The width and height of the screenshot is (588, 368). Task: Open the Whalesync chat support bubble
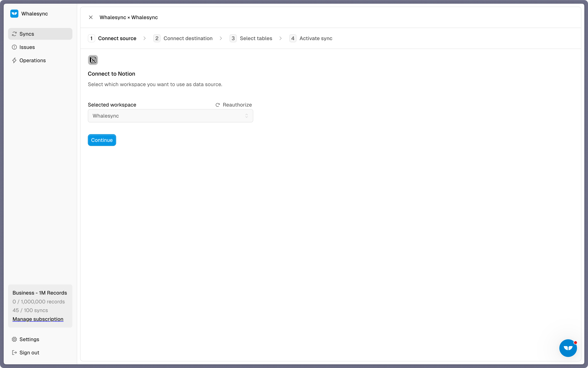pos(568,348)
